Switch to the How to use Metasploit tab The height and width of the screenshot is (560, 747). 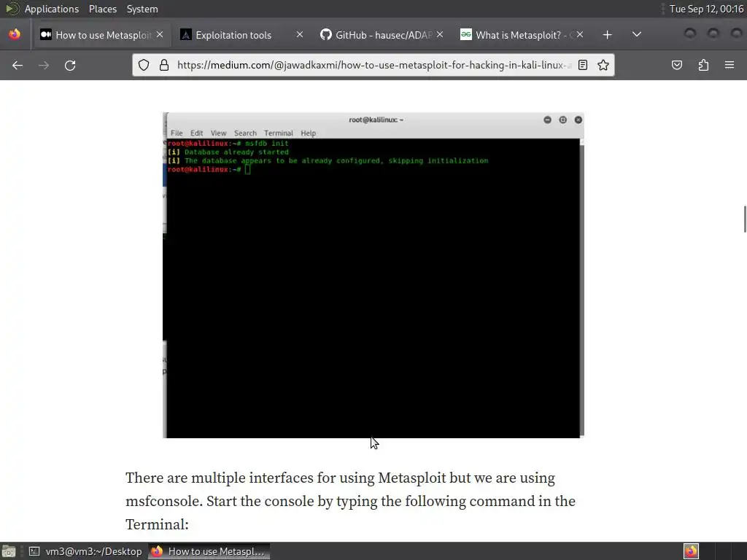click(102, 35)
